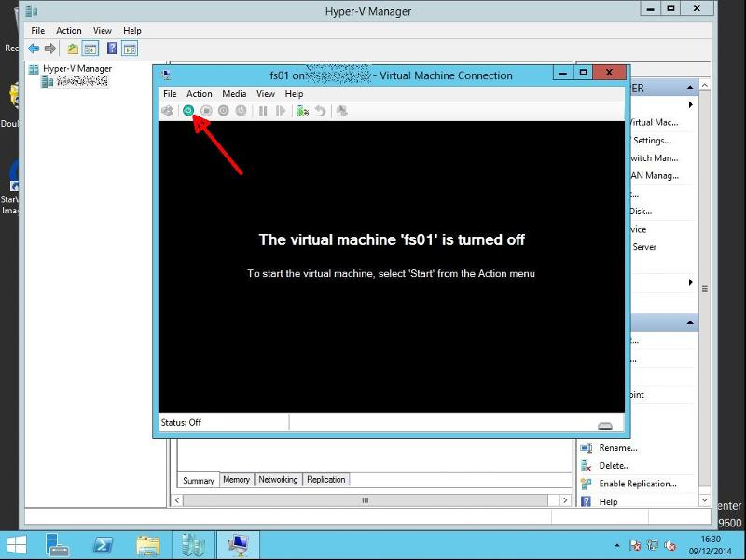Click the blue Help icon in Hyper-V Manager toolbar
This screenshot has height=560, width=746.
pyautogui.click(x=112, y=48)
